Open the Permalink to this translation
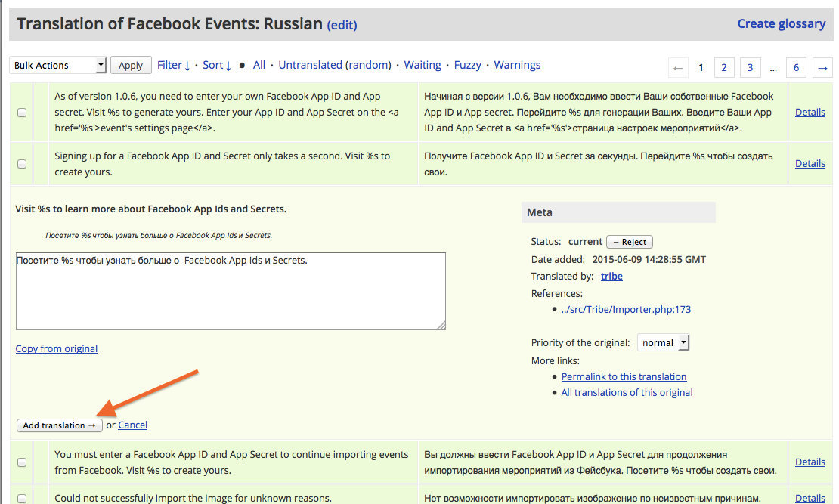 click(624, 376)
